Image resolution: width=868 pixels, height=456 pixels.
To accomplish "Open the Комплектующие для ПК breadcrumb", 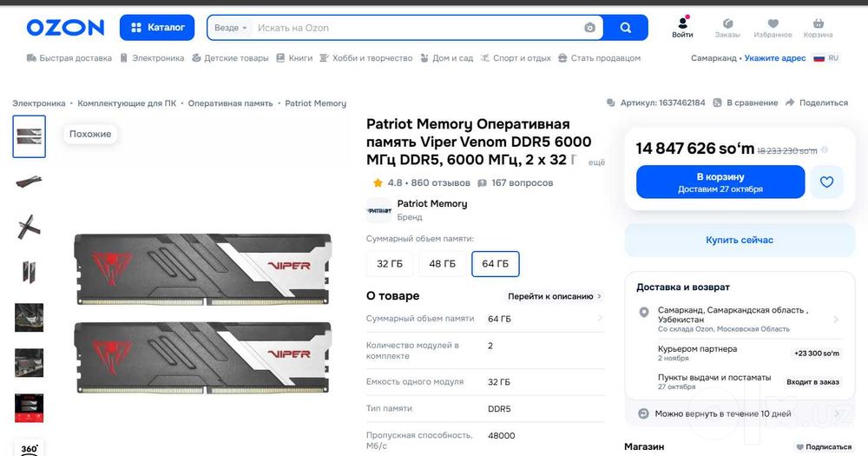I will tap(127, 103).
